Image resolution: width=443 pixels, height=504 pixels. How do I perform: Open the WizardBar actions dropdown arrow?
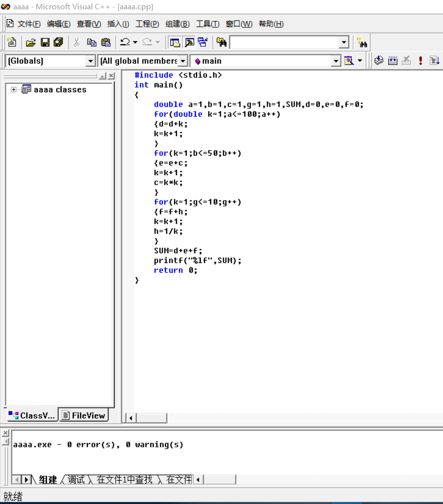[360, 61]
